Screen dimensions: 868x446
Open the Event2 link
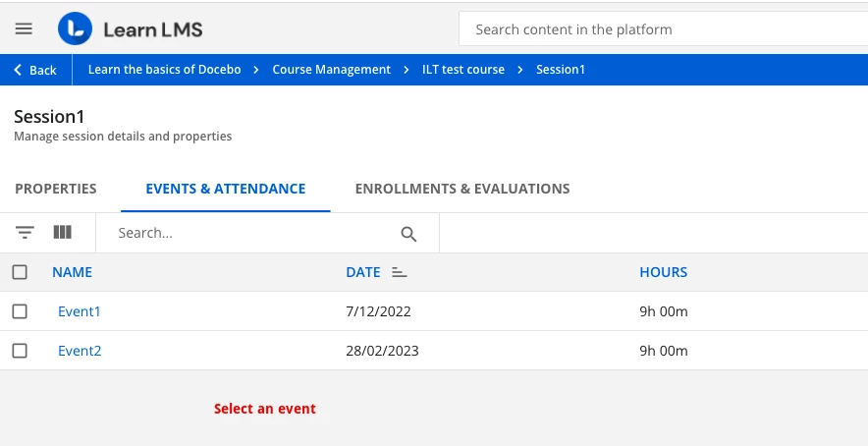80,351
